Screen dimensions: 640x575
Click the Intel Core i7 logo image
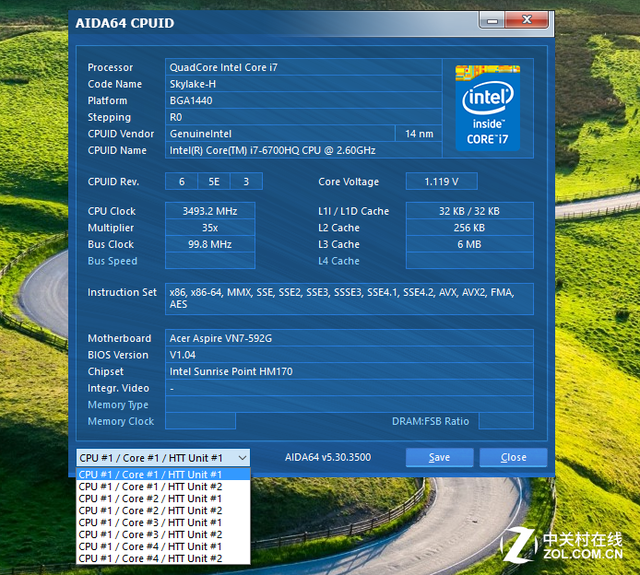(488, 108)
